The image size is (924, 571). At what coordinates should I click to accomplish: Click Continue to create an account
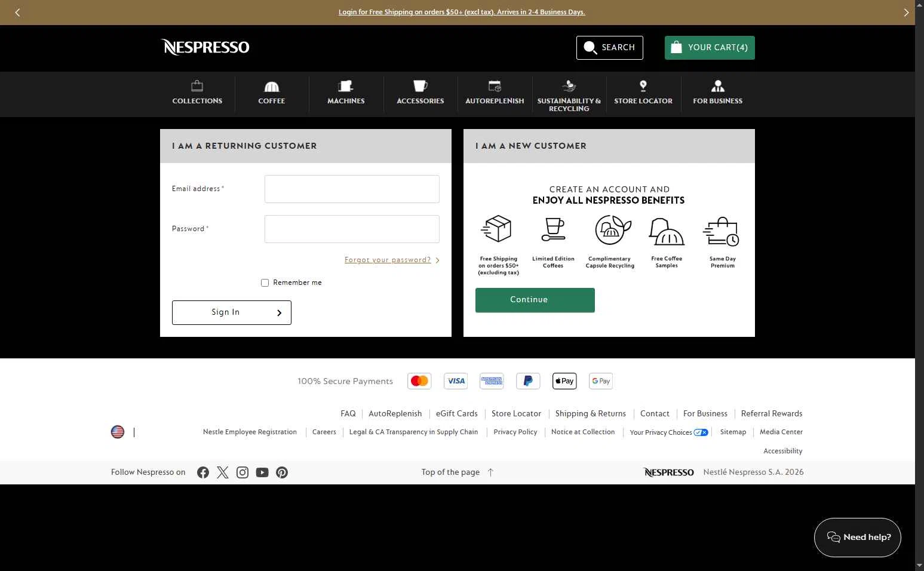coord(535,300)
